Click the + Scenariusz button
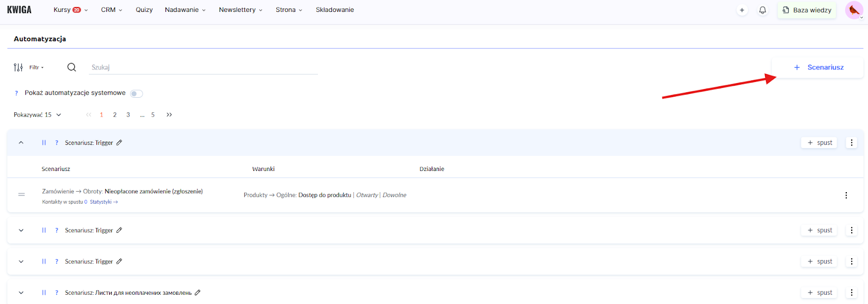This screenshot has width=868, height=304. (818, 67)
